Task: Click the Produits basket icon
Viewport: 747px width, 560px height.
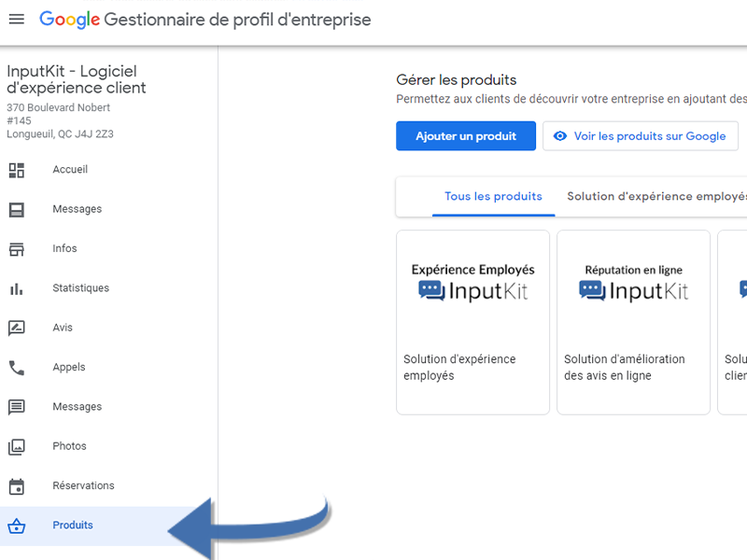Action: click(17, 525)
